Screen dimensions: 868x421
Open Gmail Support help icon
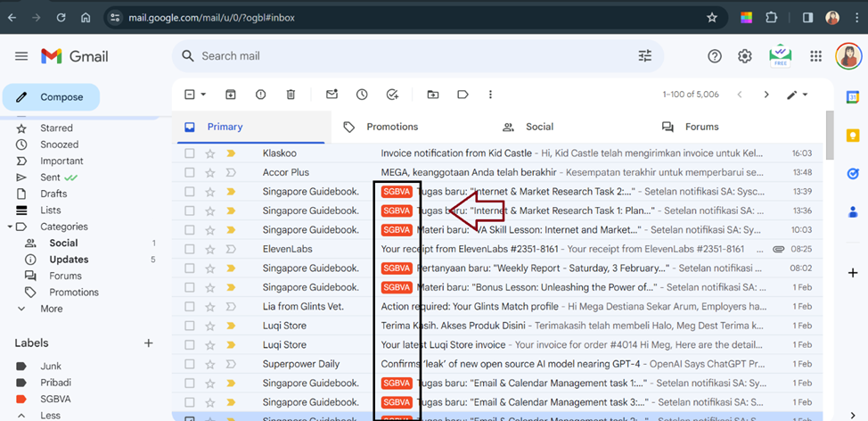click(715, 56)
